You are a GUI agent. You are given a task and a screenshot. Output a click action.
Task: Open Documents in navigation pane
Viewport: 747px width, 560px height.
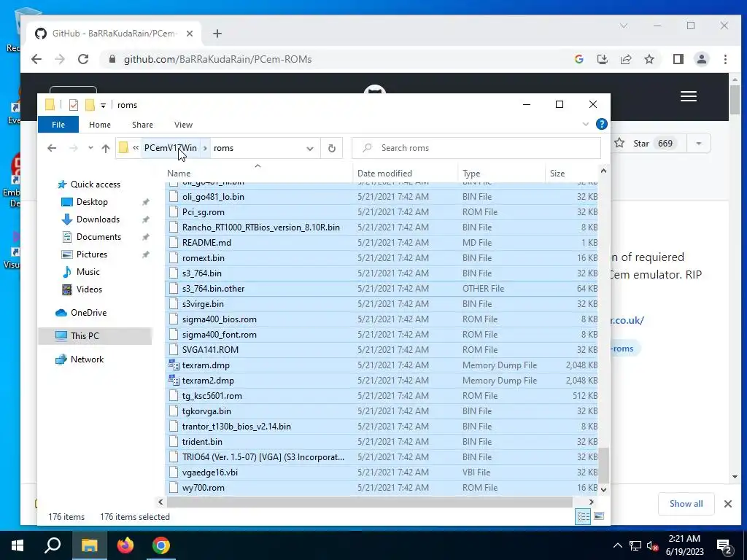coord(98,237)
